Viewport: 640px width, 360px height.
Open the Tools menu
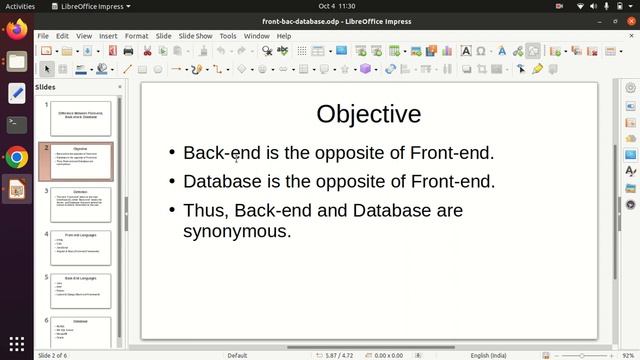click(x=228, y=36)
